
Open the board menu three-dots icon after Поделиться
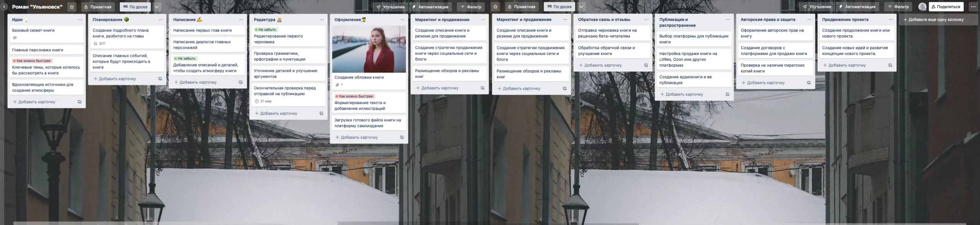[x=973, y=7]
